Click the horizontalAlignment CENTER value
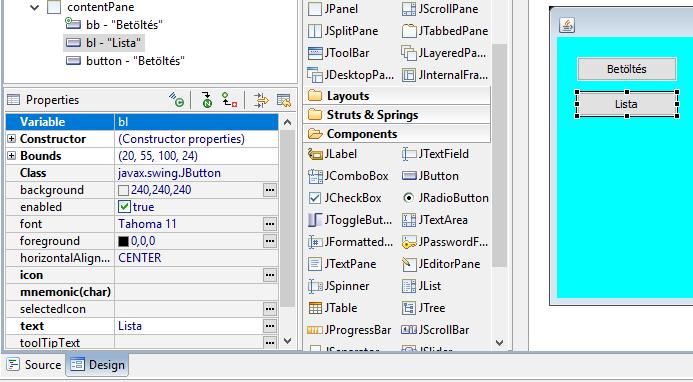The height and width of the screenshot is (382, 693). [x=196, y=258]
